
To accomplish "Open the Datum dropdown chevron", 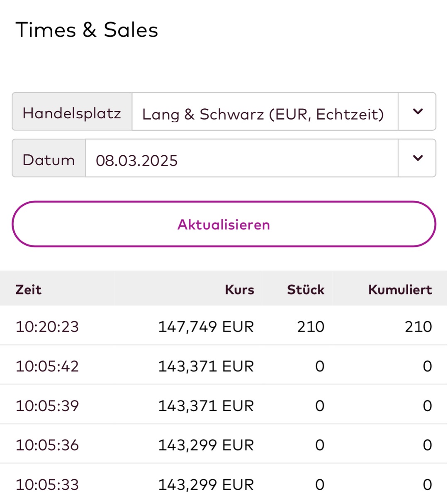I will coord(417,158).
